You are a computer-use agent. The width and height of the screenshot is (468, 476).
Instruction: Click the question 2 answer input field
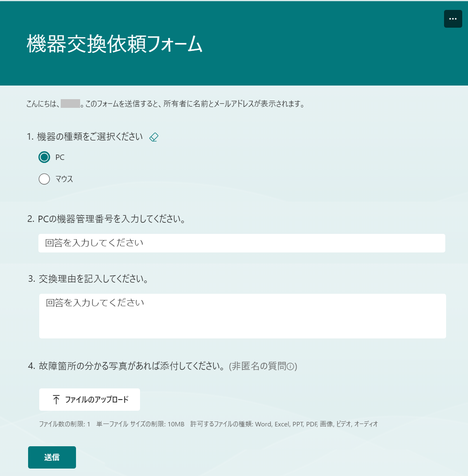pos(242,243)
